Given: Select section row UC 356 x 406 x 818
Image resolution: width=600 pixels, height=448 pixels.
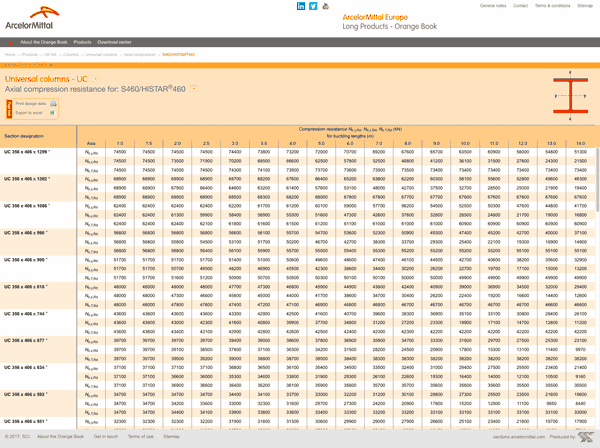Looking at the screenshot, I should click(26, 287).
